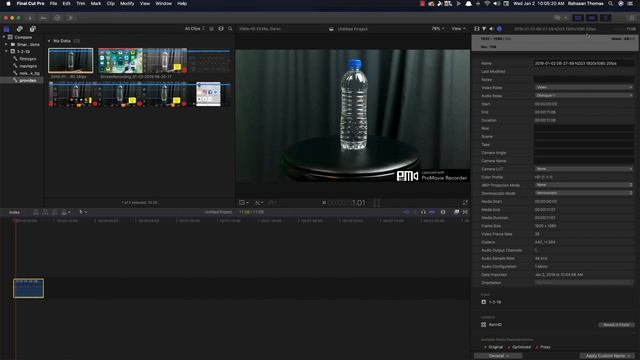This screenshot has width=640, height=360.
Task: Click the Import Media toolbar button
Action: click(x=30, y=18)
